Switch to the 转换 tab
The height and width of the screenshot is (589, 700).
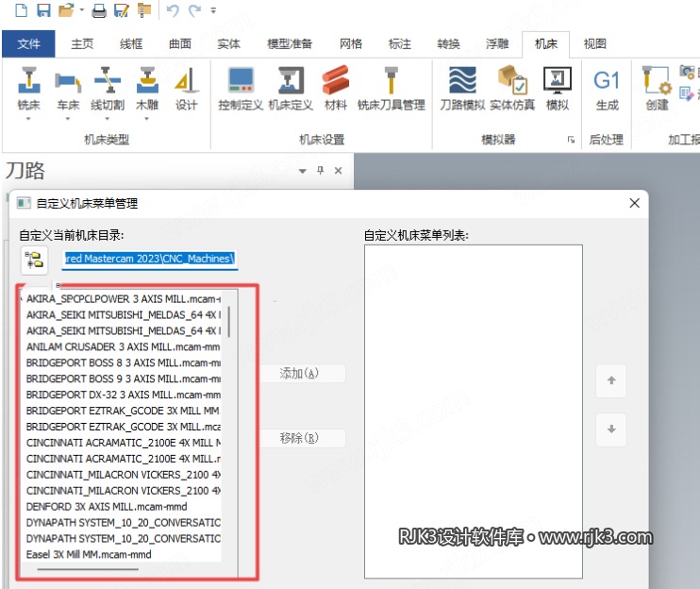point(448,43)
